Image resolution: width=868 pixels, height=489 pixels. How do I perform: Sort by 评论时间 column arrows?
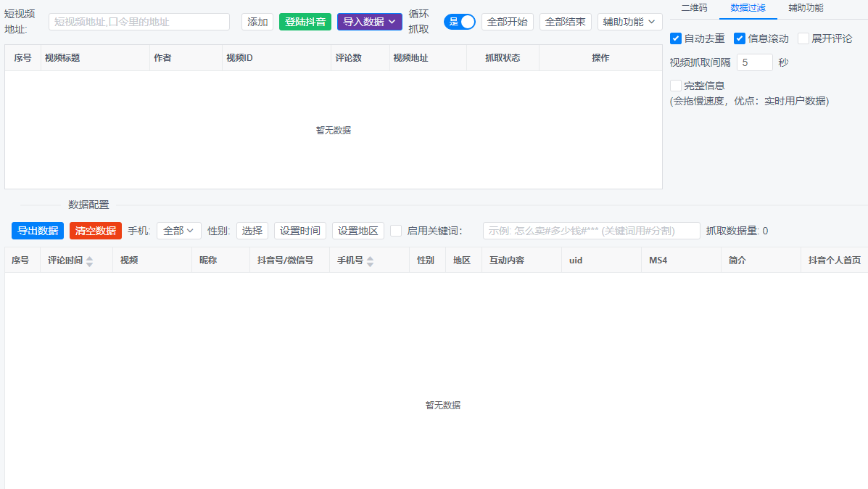tap(89, 261)
